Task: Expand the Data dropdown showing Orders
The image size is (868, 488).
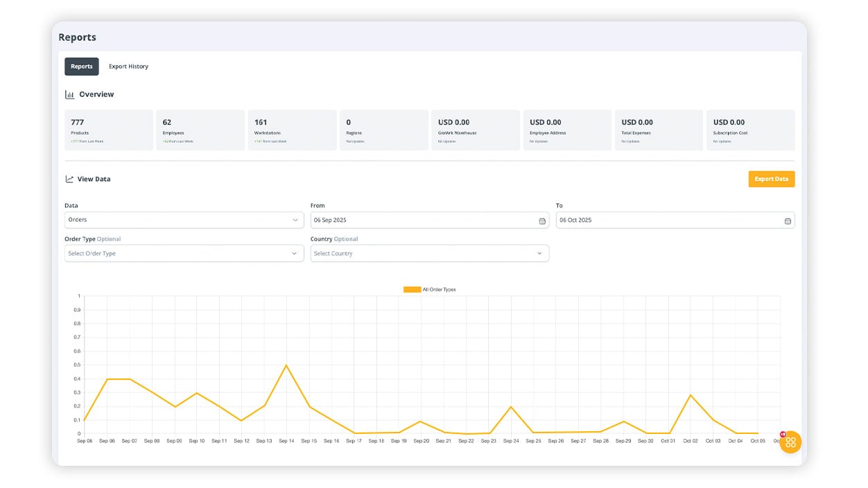Action: pyautogui.click(x=184, y=220)
